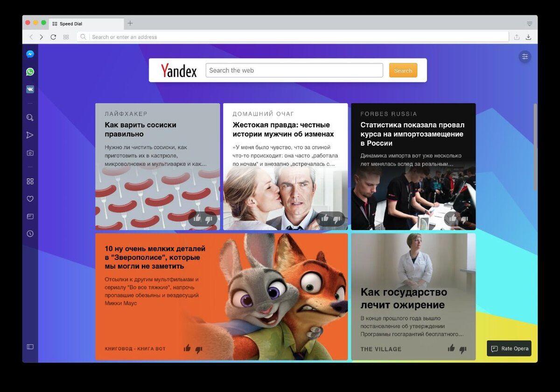This screenshot has width=560, height=392.
Task: Dislike the Zootopia details article
Action: point(199,349)
